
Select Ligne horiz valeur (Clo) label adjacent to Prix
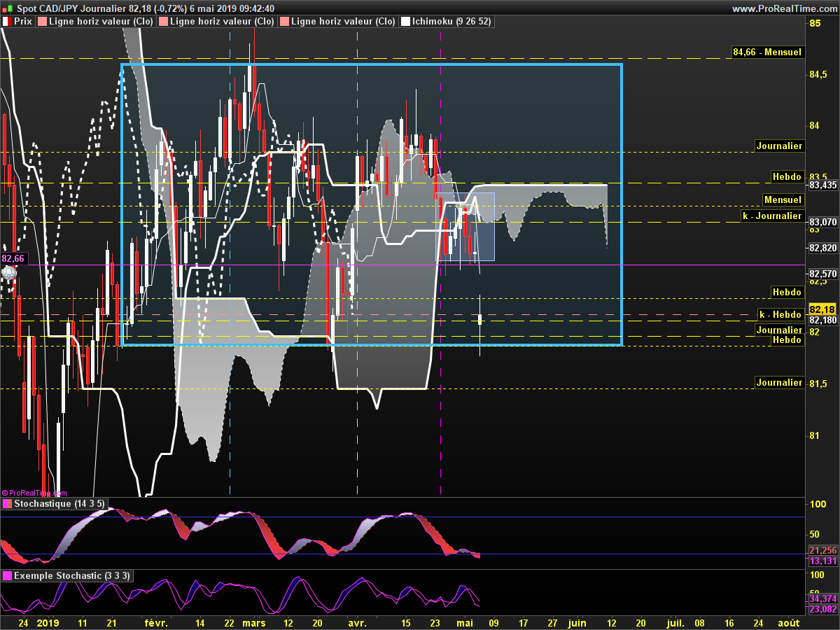[x=97, y=22]
